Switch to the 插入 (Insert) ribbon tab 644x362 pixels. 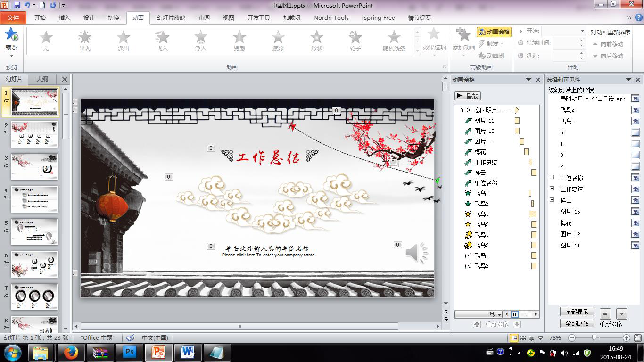coord(65,18)
